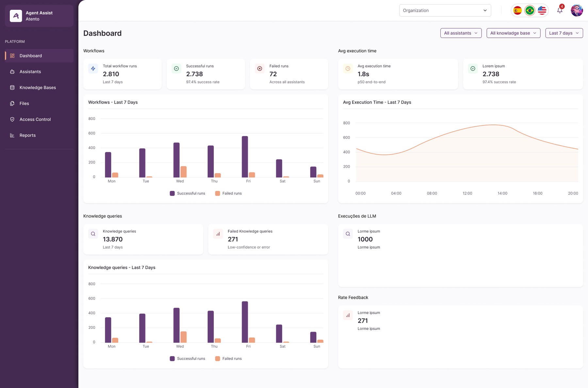The width and height of the screenshot is (588, 388).
Task: Expand the All assistants filter
Action: click(x=461, y=33)
